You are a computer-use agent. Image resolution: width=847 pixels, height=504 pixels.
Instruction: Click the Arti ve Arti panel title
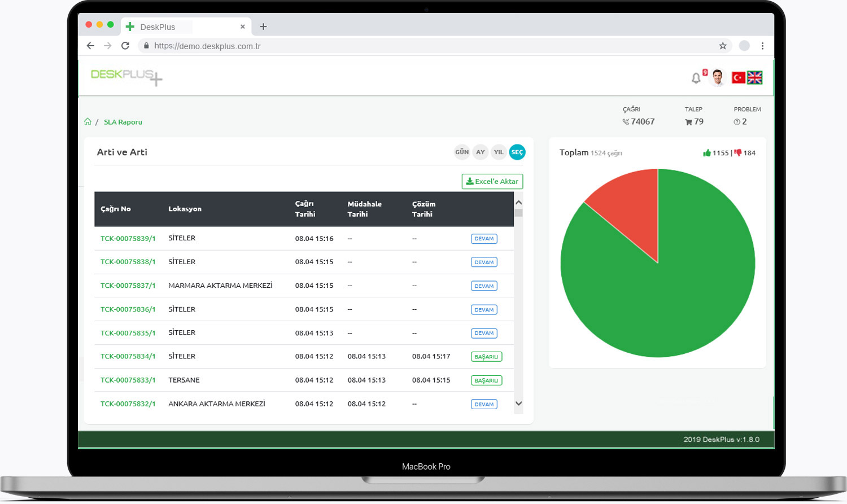[x=122, y=152]
